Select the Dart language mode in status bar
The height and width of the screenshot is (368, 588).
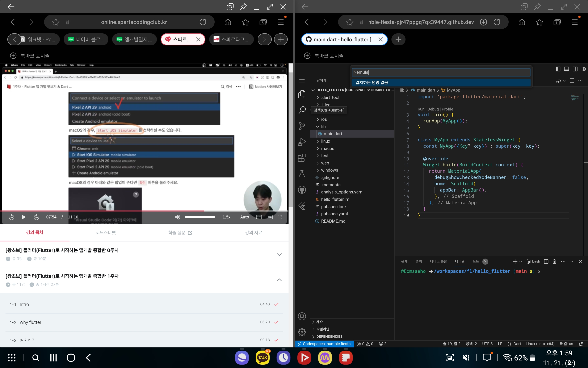[517, 344]
